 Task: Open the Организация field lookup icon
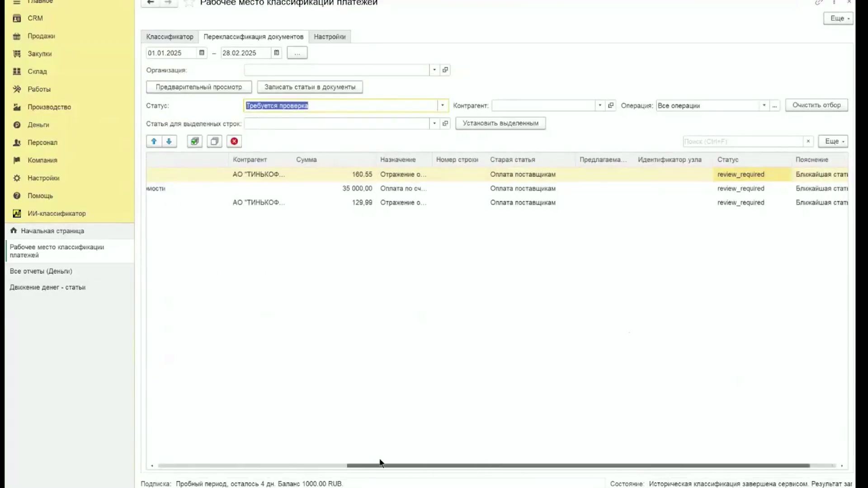(x=445, y=70)
